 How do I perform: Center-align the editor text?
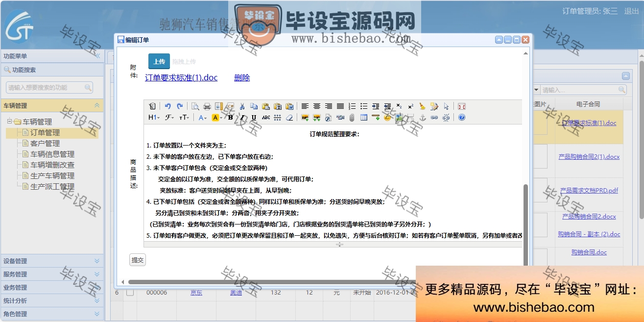(317, 106)
